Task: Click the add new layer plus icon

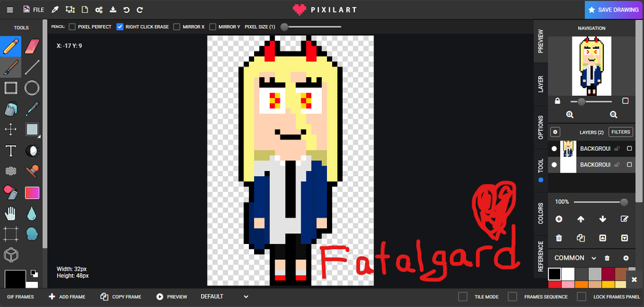Action: click(559, 219)
